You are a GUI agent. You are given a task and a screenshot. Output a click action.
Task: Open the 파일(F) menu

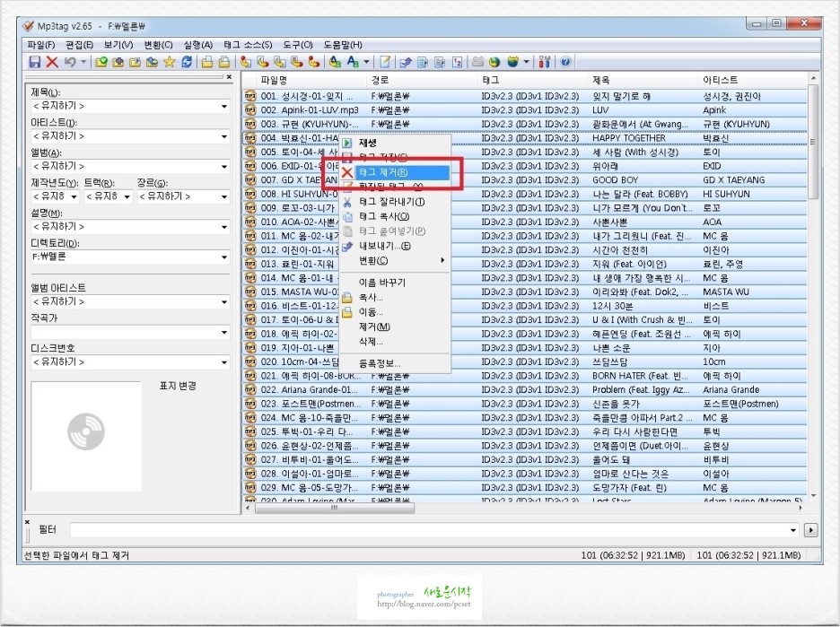click(40, 45)
